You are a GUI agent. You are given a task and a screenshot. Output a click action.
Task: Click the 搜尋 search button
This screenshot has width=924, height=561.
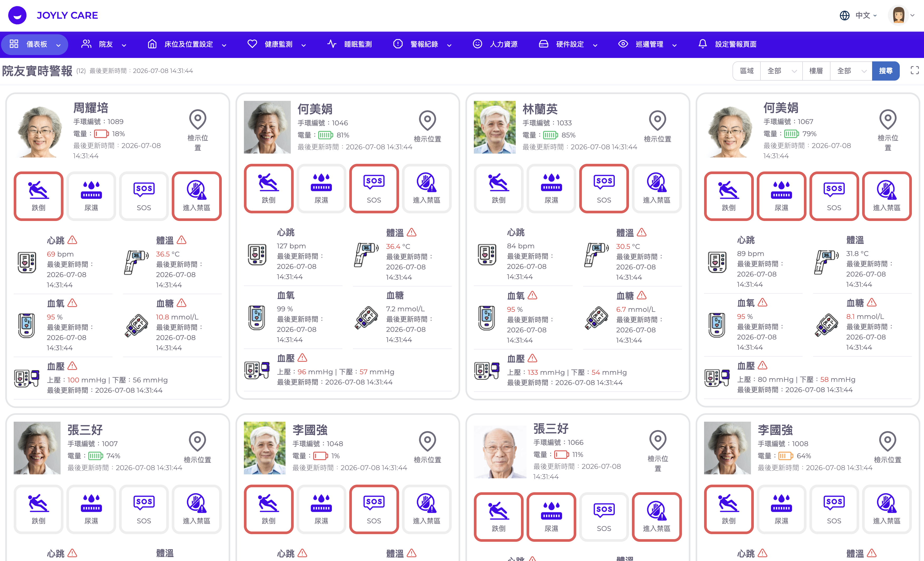point(886,71)
